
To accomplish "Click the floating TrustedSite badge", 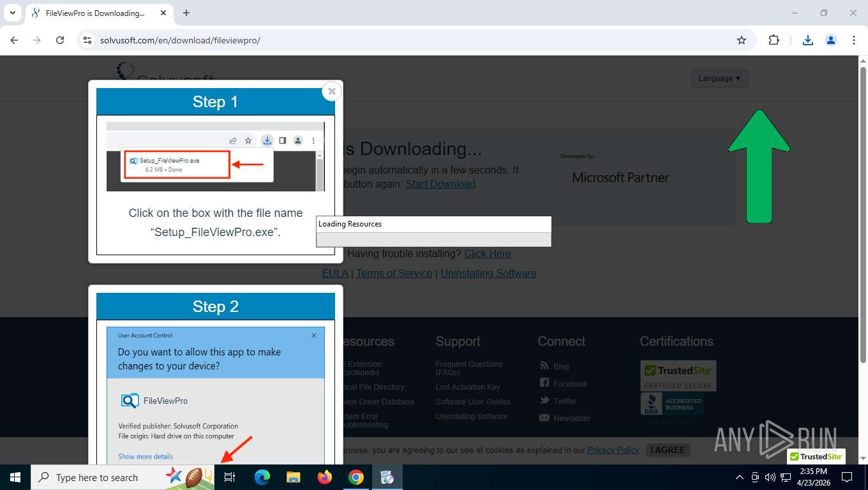I will coord(816,456).
